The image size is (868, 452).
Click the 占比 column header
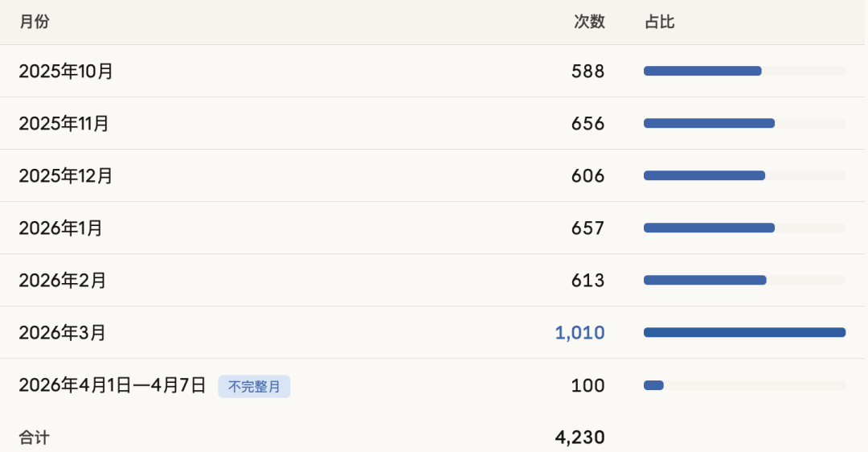(x=659, y=23)
